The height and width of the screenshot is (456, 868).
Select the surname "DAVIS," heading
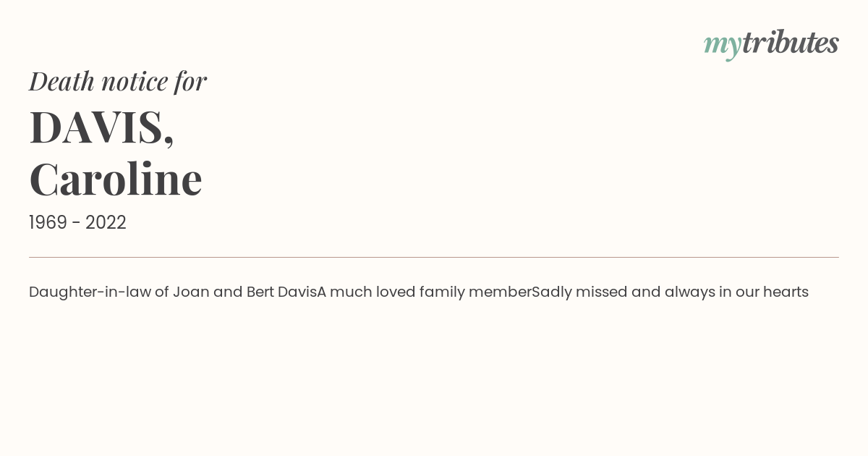(x=101, y=127)
